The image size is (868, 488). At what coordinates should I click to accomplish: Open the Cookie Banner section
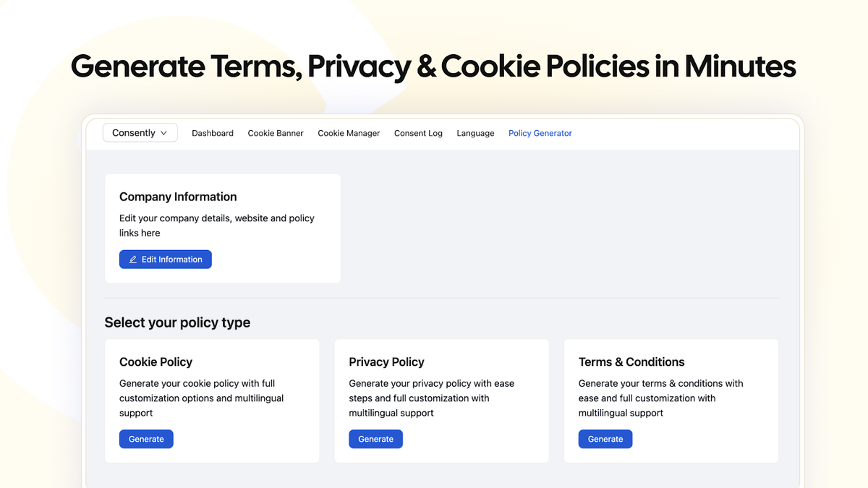tap(276, 133)
